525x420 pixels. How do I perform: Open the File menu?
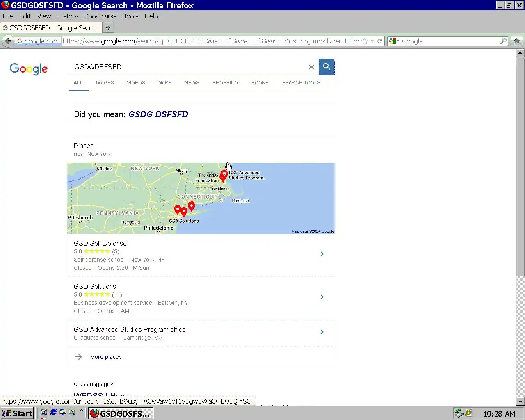pyautogui.click(x=8, y=16)
